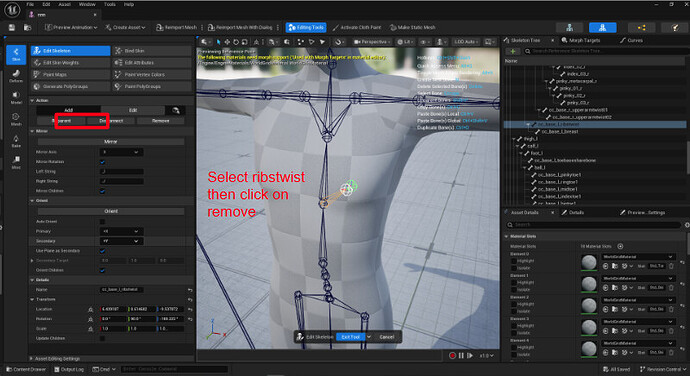Toggle the Orient Children checkbox
The width and height of the screenshot is (690, 376).
coord(103,270)
